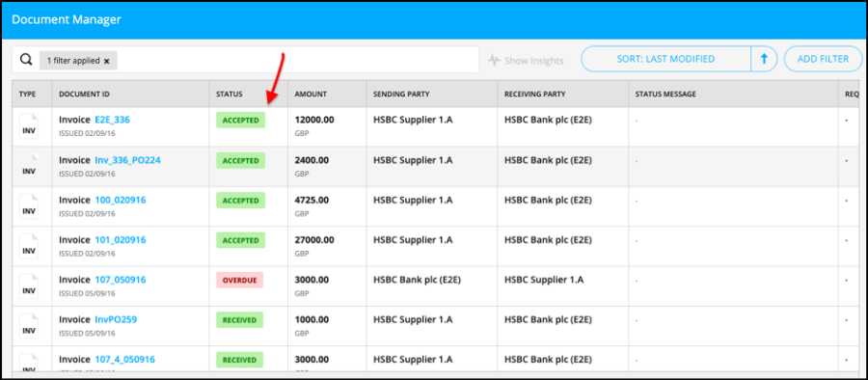Screen dimensions: 868x380
Task: Click the Accepted badge for Inv_336_PO224
Action: tap(241, 161)
